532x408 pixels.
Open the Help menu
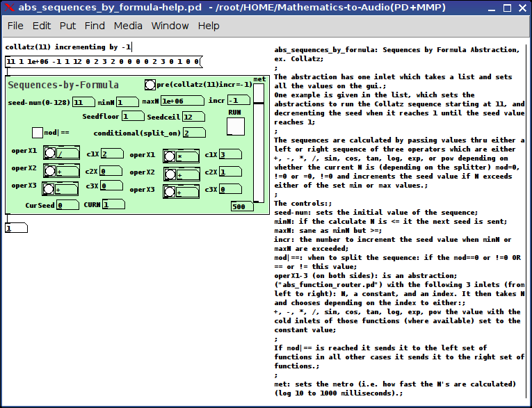tap(209, 26)
